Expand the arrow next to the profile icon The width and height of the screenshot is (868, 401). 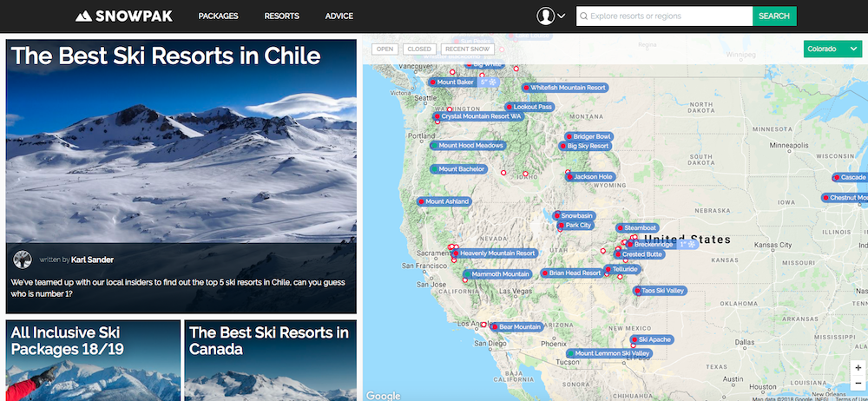point(562,16)
